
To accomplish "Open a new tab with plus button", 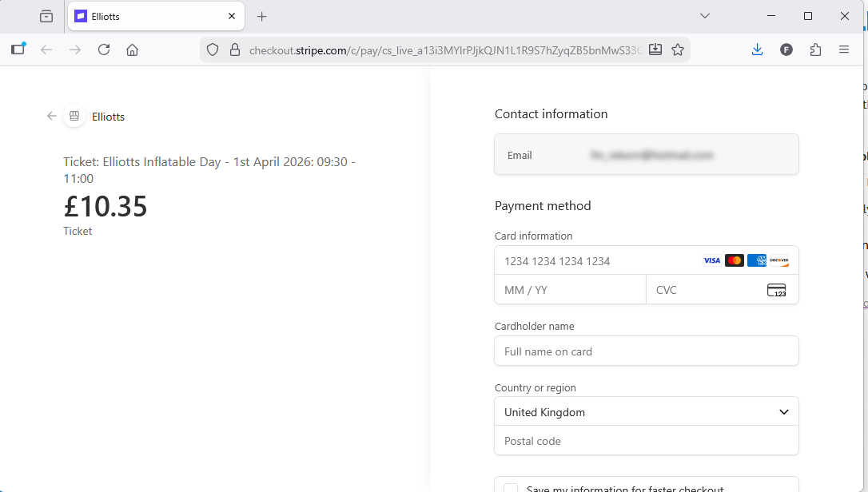I will point(262,16).
